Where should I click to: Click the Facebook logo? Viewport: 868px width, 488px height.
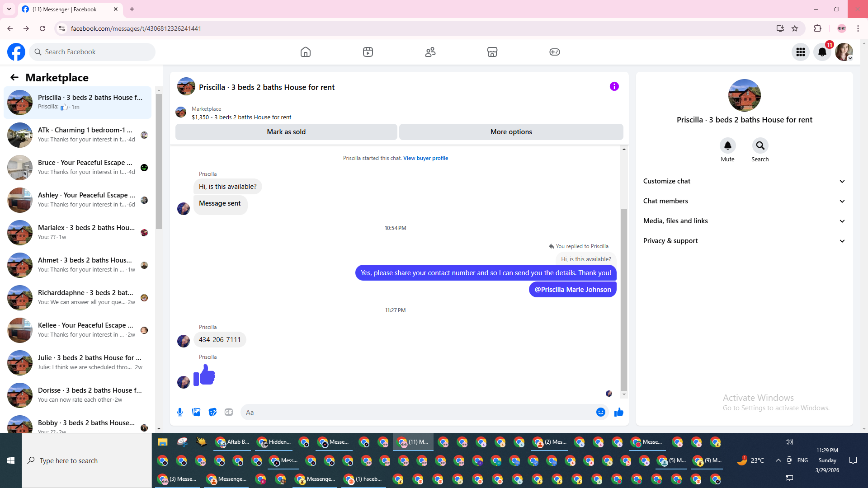coord(16,52)
